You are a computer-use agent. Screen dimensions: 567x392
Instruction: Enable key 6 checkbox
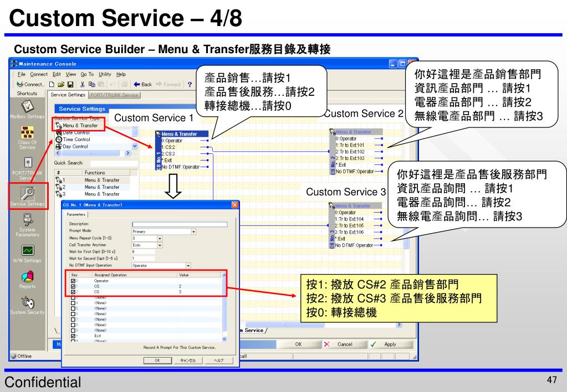(73, 313)
